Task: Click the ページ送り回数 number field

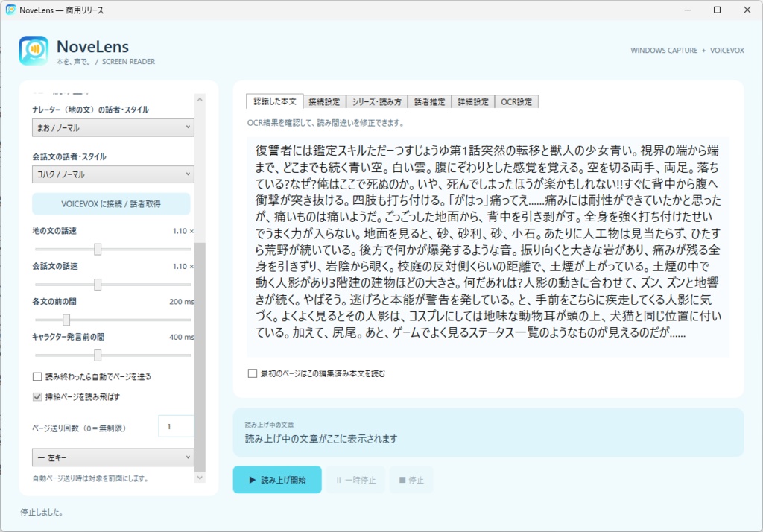Action: click(176, 426)
